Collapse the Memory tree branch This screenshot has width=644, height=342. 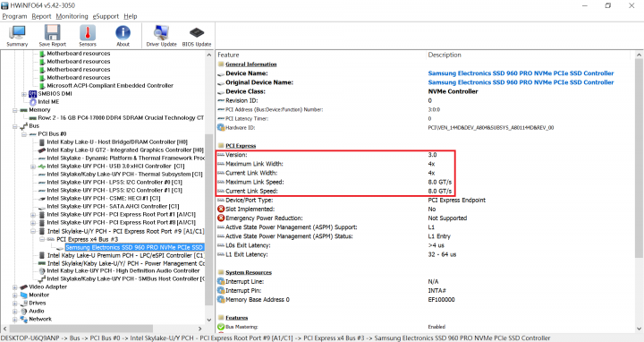coord(15,110)
